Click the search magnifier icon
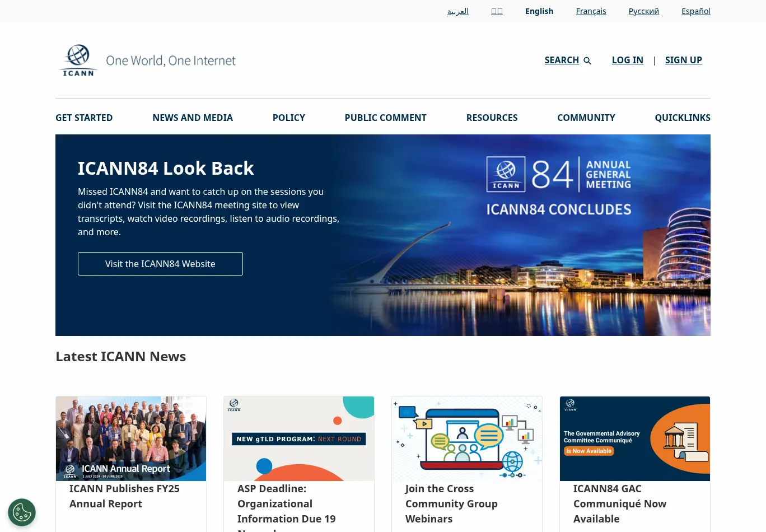Viewport: 766px width, 532px height. click(x=587, y=60)
